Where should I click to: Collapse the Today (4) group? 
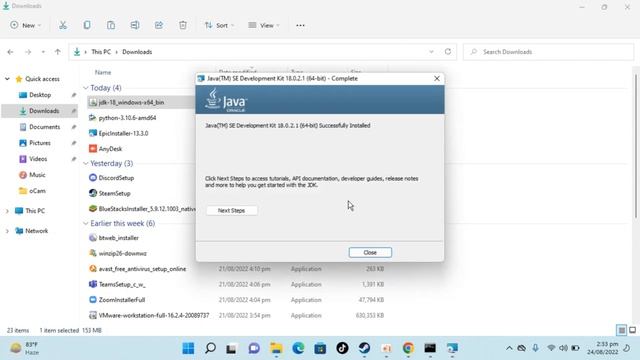pyautogui.click(x=85, y=88)
